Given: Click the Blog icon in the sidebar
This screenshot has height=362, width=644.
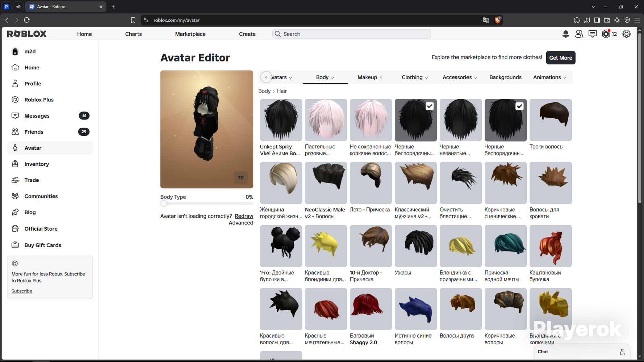Looking at the screenshot, I should (x=15, y=212).
